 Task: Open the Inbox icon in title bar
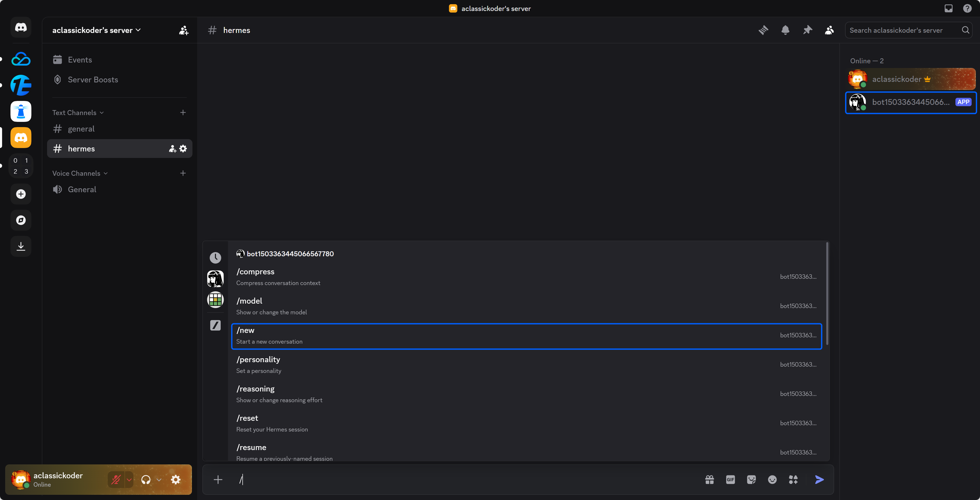point(948,8)
